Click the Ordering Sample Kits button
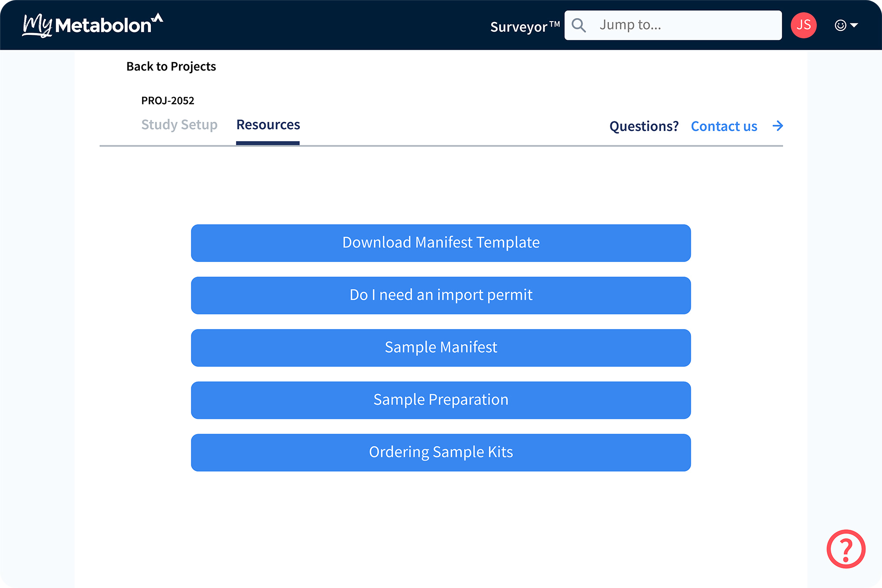 [x=441, y=453]
